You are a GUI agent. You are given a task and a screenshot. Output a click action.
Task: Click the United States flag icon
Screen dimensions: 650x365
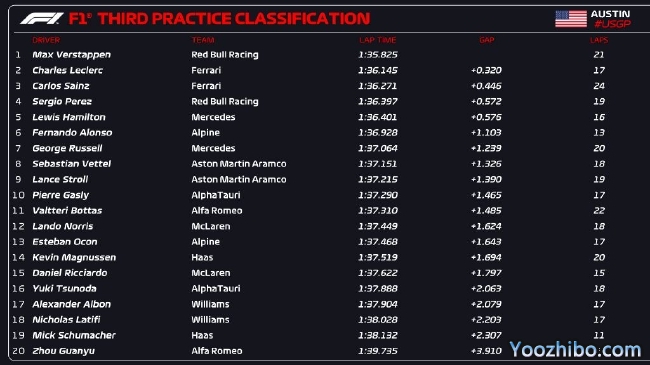[571, 19]
